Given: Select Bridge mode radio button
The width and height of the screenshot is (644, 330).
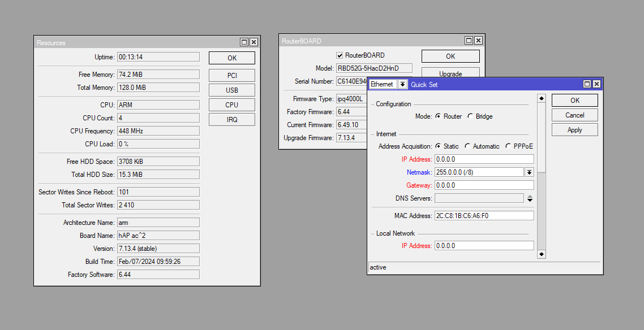Looking at the screenshot, I should (x=470, y=116).
